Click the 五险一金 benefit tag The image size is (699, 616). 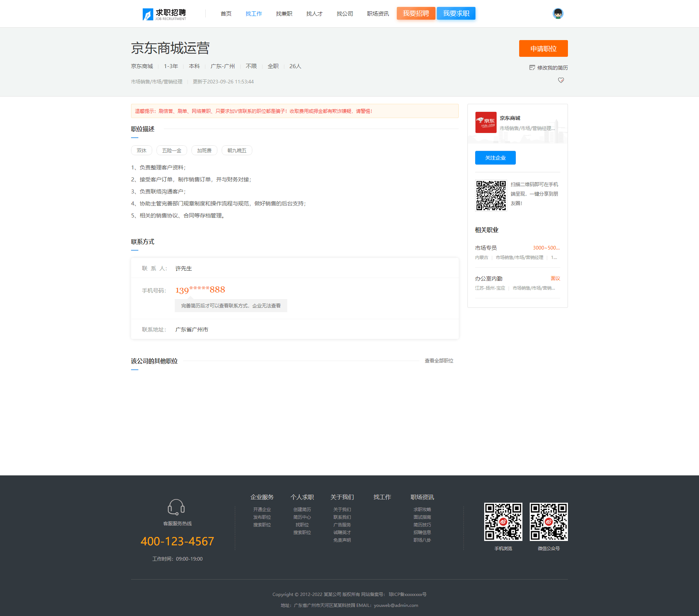(x=172, y=150)
